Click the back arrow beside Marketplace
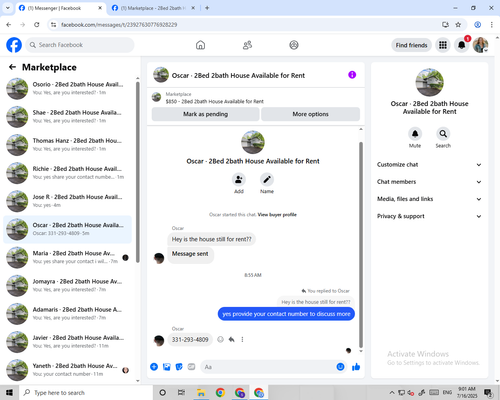This screenshot has height=400, width=500. coord(12,67)
